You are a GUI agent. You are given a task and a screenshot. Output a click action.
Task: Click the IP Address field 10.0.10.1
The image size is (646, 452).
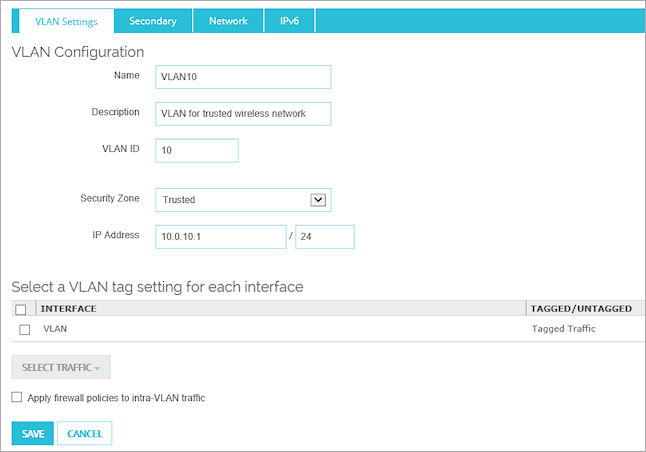[x=221, y=237]
